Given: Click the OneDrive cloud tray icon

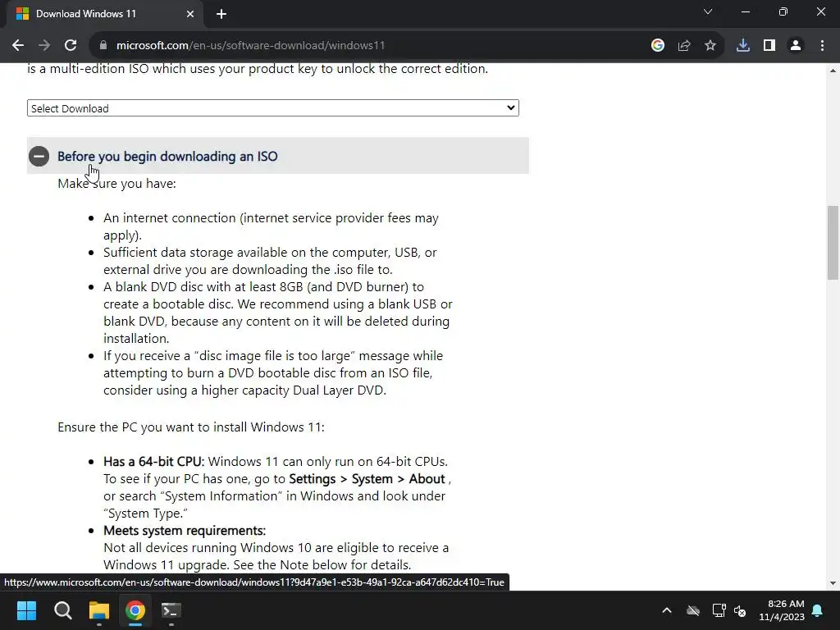Looking at the screenshot, I should point(693,610).
